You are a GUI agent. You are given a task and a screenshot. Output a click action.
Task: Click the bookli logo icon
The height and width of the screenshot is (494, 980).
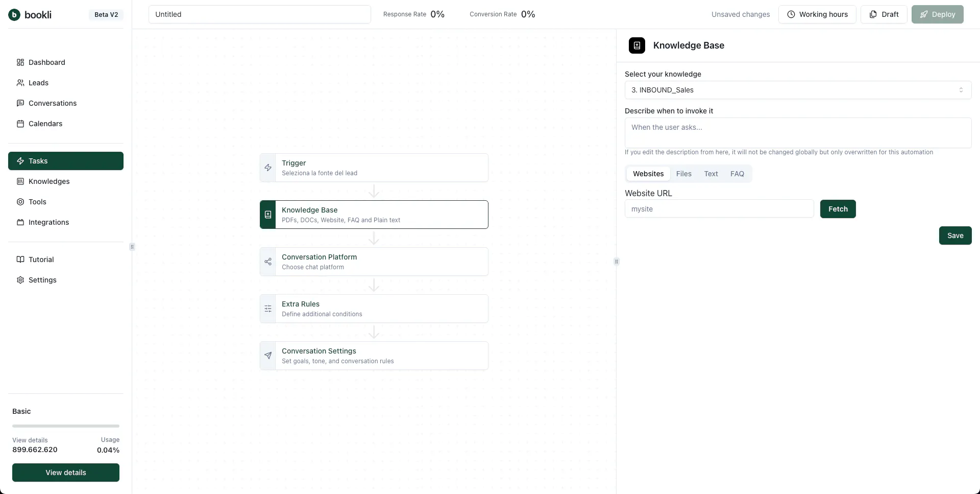coord(14,15)
